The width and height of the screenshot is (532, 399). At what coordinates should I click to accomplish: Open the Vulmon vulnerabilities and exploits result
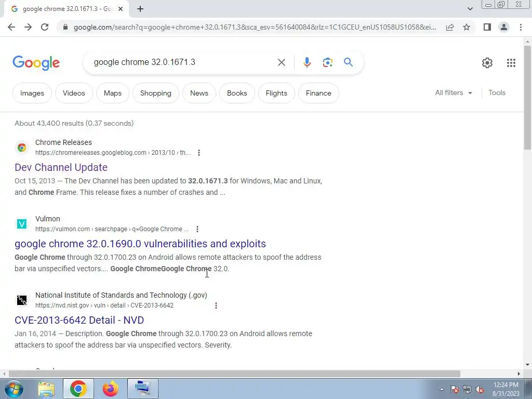pos(140,244)
